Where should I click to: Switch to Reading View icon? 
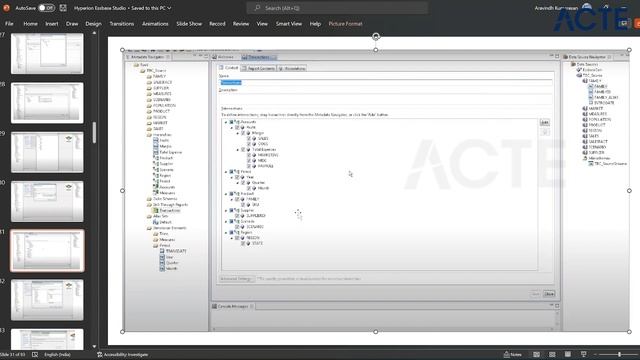click(x=568, y=354)
